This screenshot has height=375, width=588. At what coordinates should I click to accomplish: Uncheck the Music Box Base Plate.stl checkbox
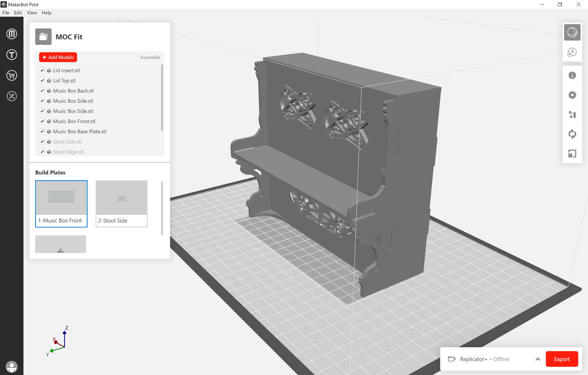(x=42, y=131)
